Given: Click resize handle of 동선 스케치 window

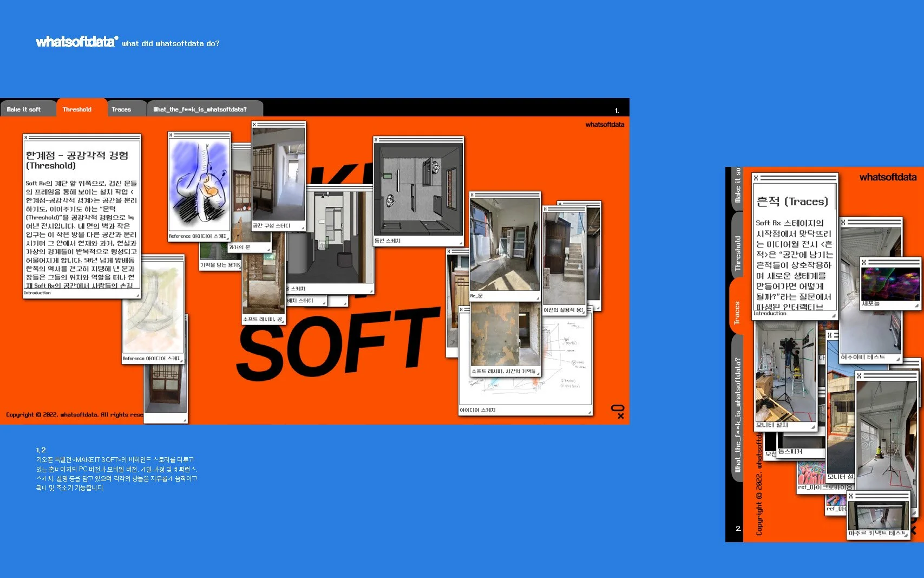Looking at the screenshot, I should click(461, 243).
